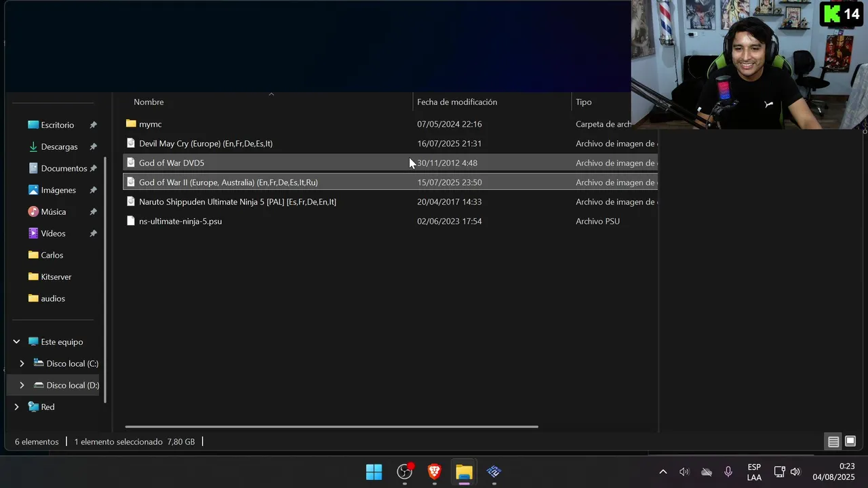Click pin icon next to Música
Viewport: 868px width, 488px height.
coord(94,211)
